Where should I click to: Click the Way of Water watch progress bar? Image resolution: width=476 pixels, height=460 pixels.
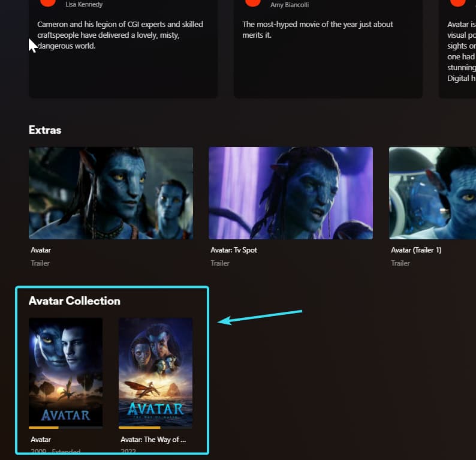point(155,428)
